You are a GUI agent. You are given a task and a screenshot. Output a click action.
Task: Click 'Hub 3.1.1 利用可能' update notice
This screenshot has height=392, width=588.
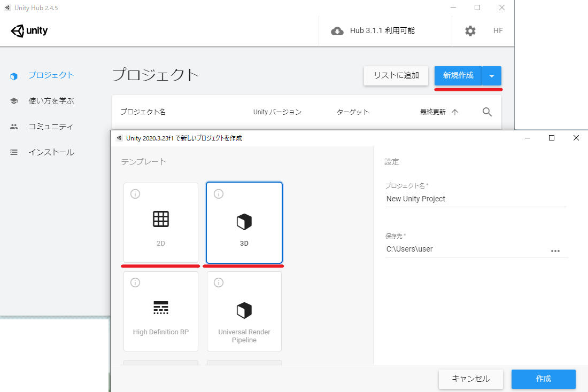point(382,31)
